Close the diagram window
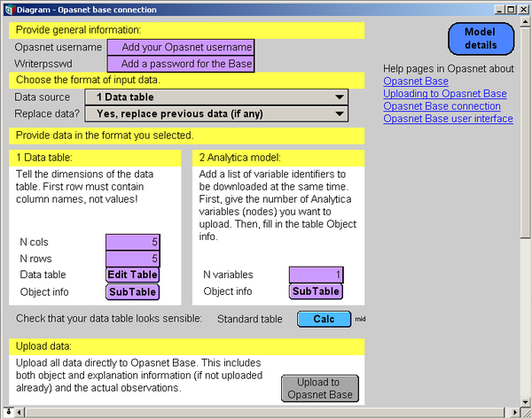This screenshot has width=532, height=419. 523,10
